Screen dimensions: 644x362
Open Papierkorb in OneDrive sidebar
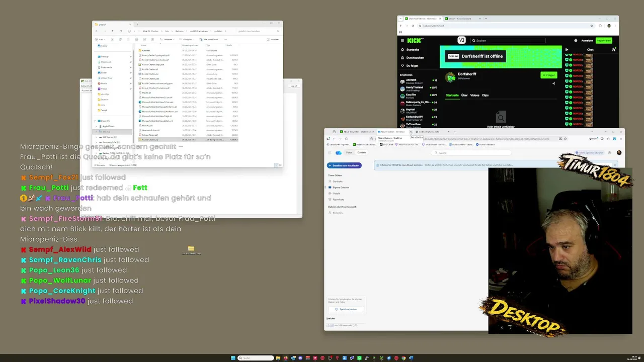click(338, 200)
